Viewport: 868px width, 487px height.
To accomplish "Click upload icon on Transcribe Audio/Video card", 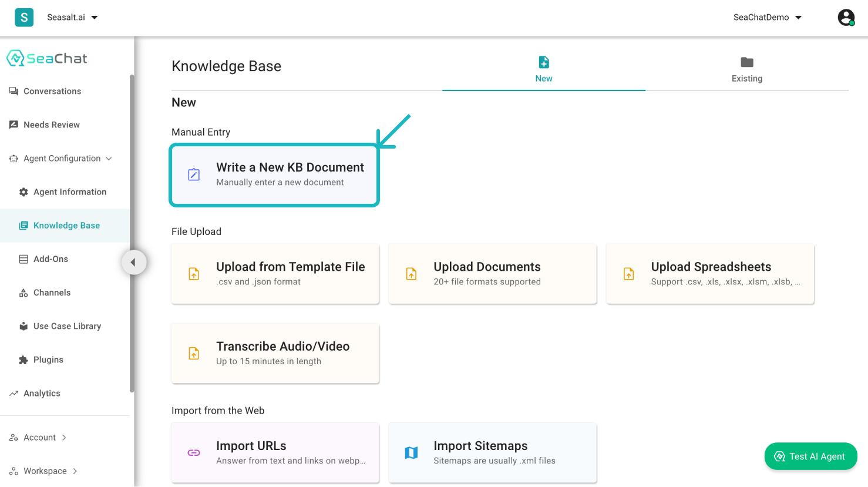I will [194, 353].
